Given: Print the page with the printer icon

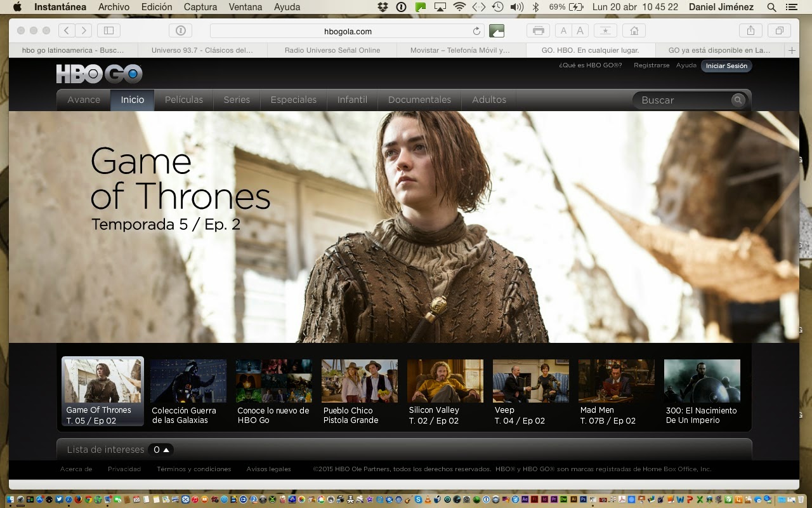Looking at the screenshot, I should [538, 30].
